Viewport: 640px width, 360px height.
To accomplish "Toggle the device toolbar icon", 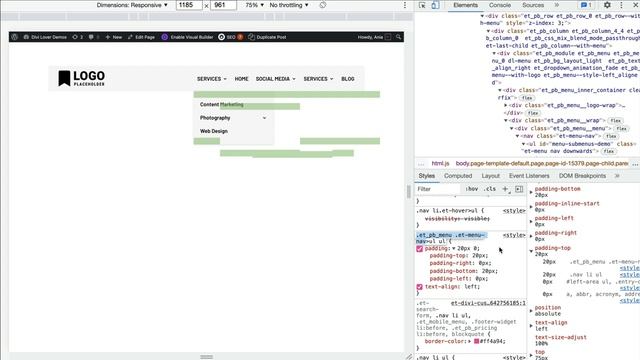I will click(435, 5).
